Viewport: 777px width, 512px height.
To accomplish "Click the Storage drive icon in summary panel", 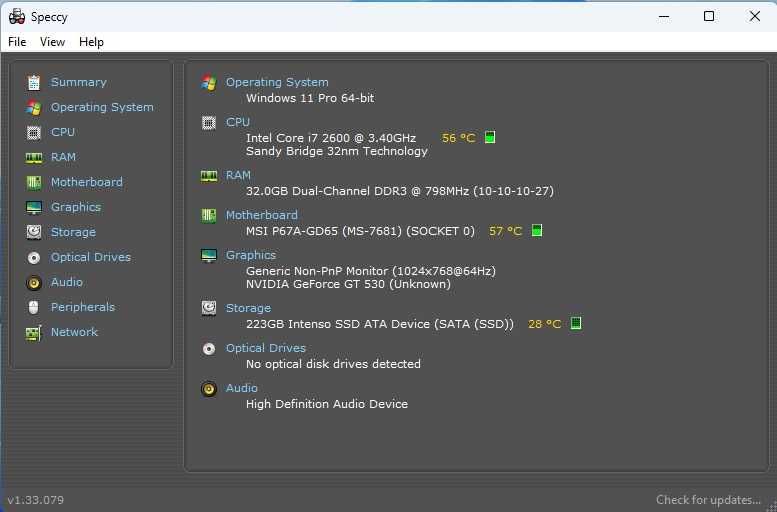I will click(209, 308).
